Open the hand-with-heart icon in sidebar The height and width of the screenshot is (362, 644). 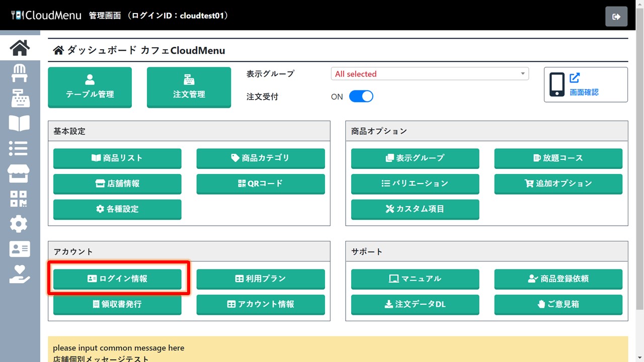tap(20, 274)
